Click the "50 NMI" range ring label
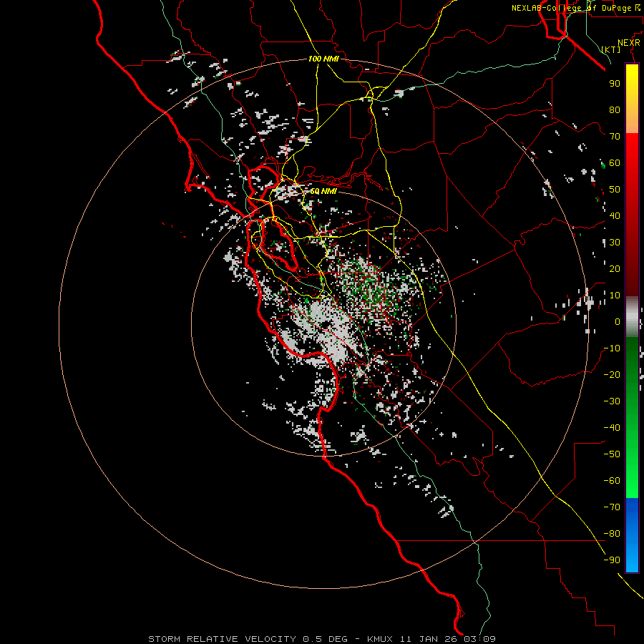 coord(323,191)
